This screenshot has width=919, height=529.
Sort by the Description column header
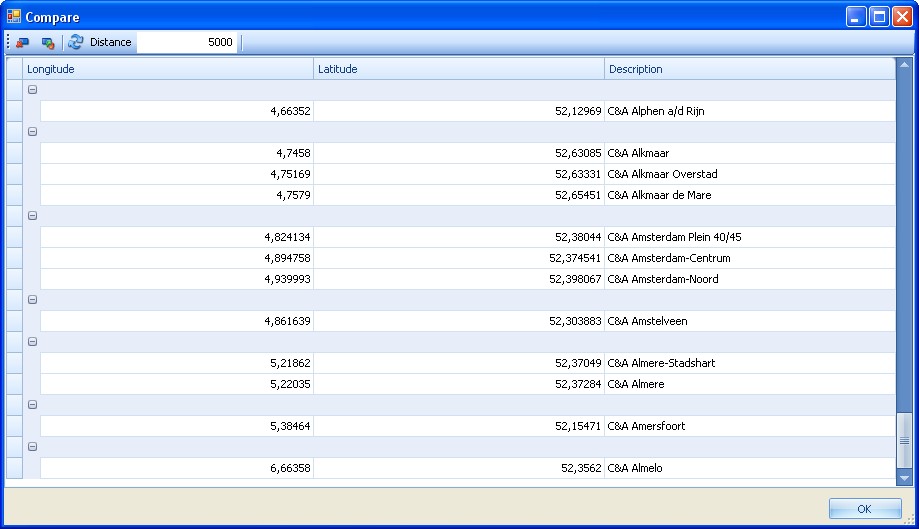click(x=750, y=69)
